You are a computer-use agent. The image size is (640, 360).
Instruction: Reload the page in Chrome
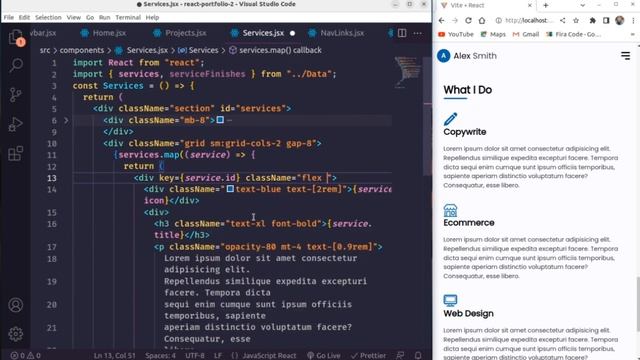point(468,20)
